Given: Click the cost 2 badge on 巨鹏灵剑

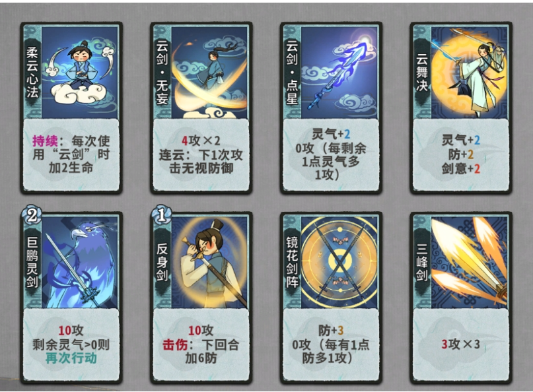Looking at the screenshot, I should (32, 215).
